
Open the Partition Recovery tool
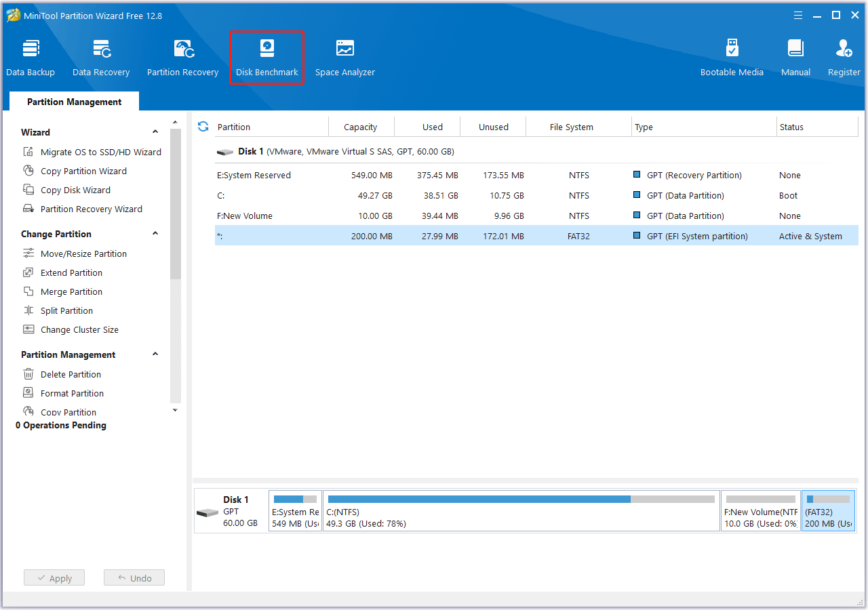182,56
